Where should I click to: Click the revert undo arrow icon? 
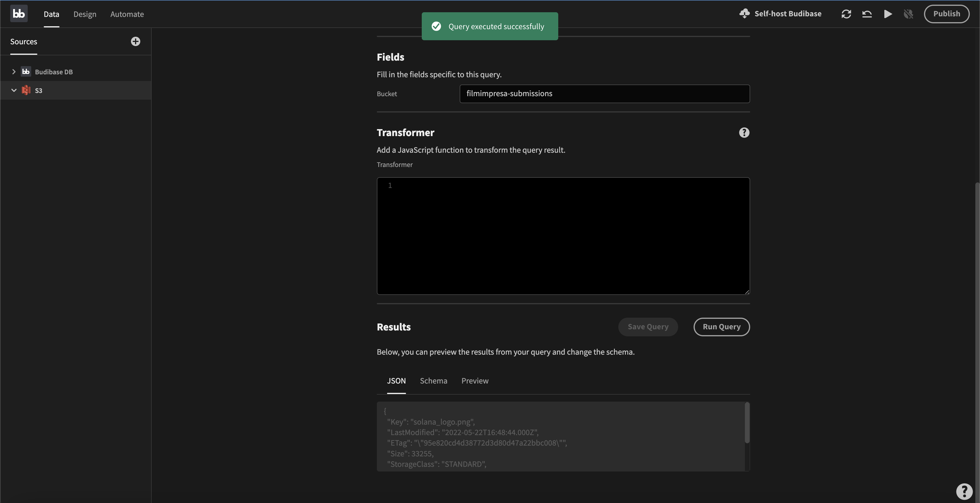867,14
